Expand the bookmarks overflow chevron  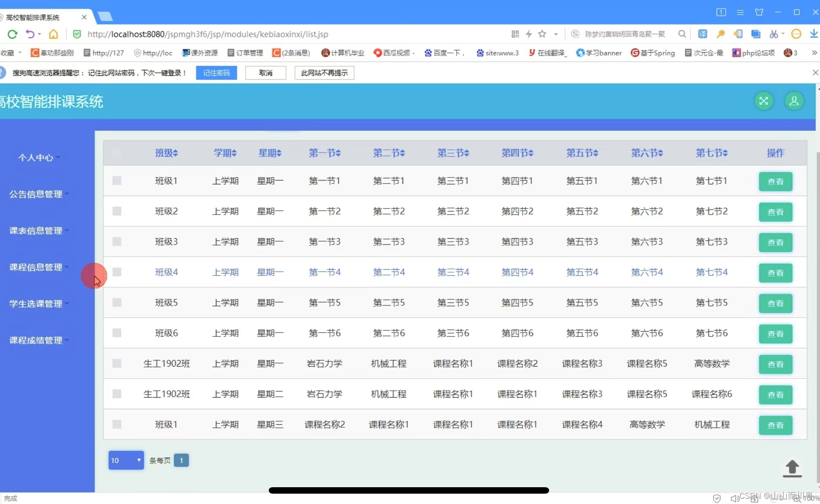814,53
